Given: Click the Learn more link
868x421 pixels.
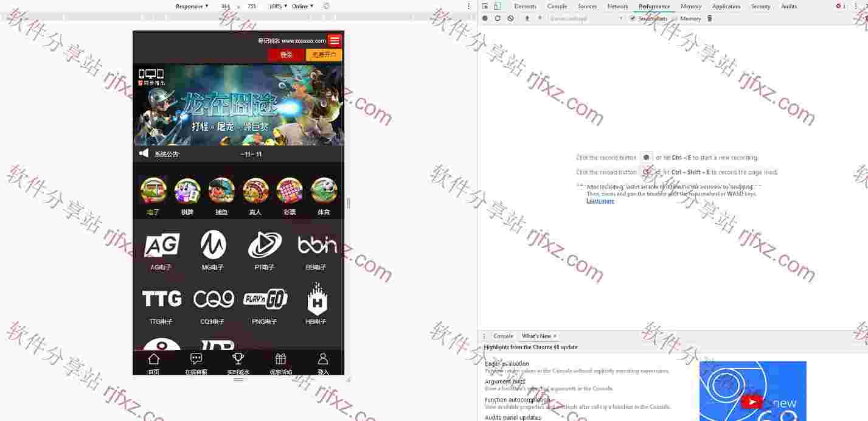Looking at the screenshot, I should click(600, 201).
